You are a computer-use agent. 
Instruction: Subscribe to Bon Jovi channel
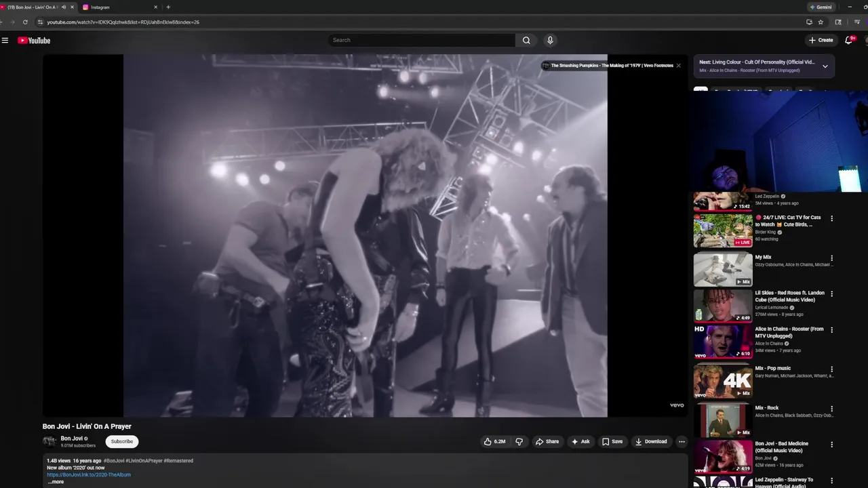click(x=122, y=441)
